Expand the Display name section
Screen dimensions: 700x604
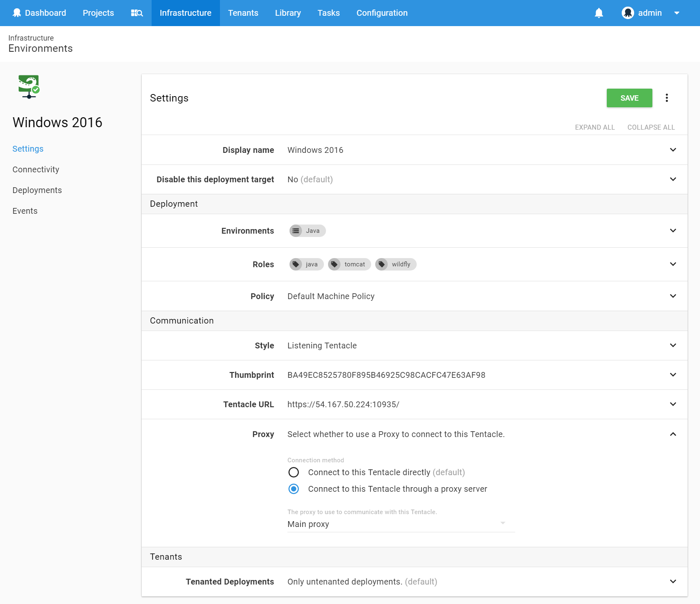[x=673, y=150]
